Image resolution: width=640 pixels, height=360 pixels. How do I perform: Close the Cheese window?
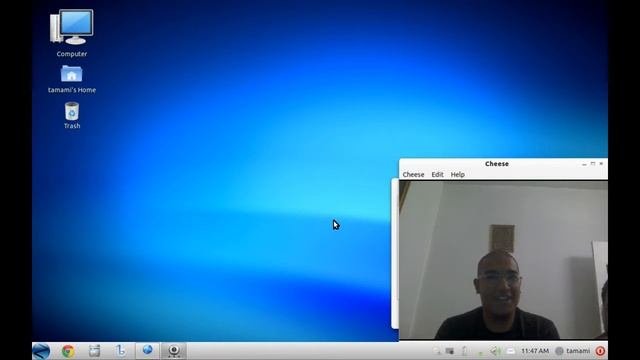click(601, 164)
